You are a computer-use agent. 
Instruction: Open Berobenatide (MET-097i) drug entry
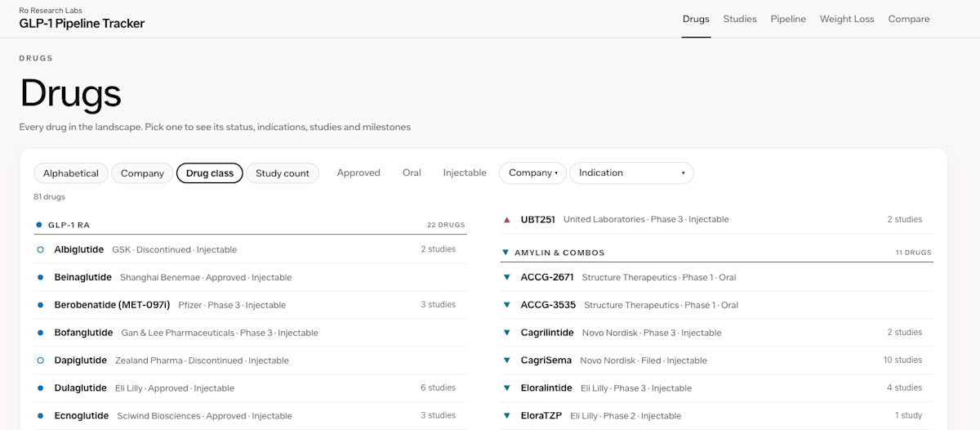click(x=250, y=305)
